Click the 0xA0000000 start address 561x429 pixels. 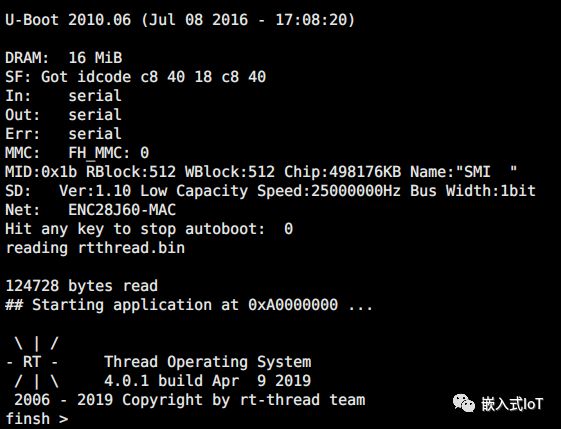(293, 305)
